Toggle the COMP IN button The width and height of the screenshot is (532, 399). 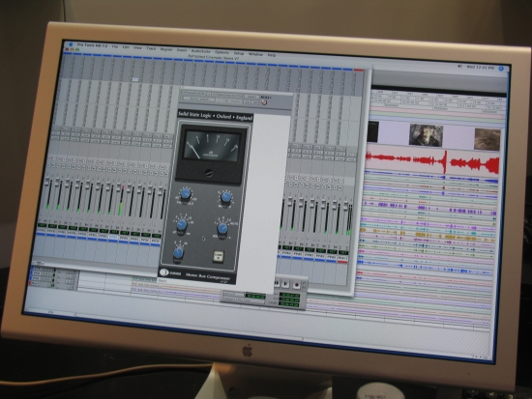click(219, 256)
